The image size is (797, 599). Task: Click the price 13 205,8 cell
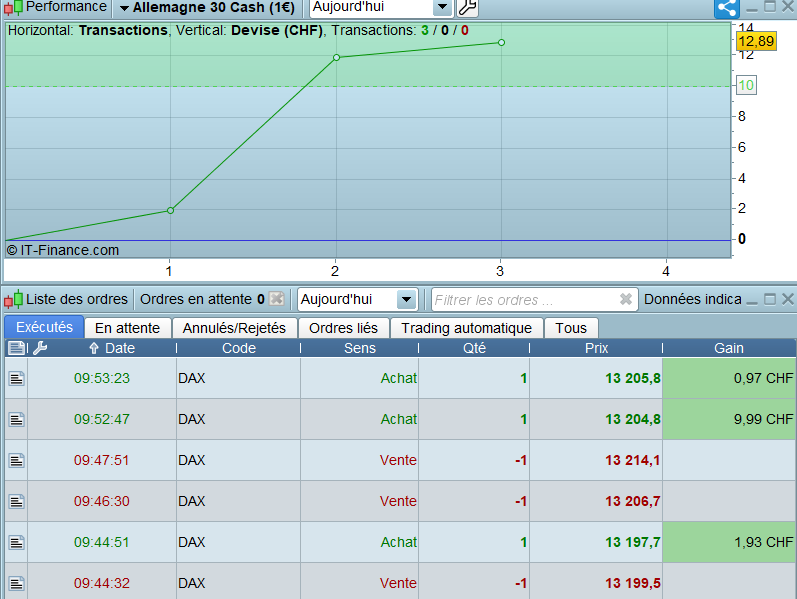[596, 378]
